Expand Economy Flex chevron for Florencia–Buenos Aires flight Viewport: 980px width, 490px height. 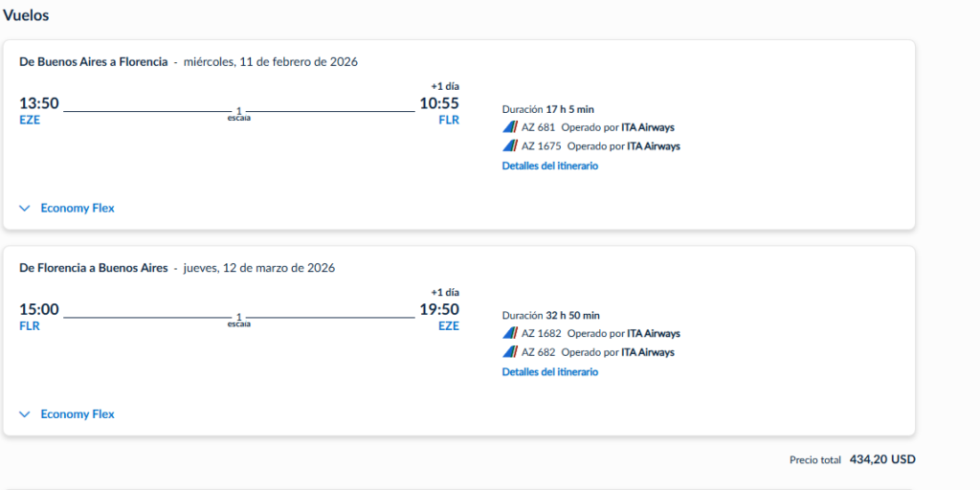25,414
